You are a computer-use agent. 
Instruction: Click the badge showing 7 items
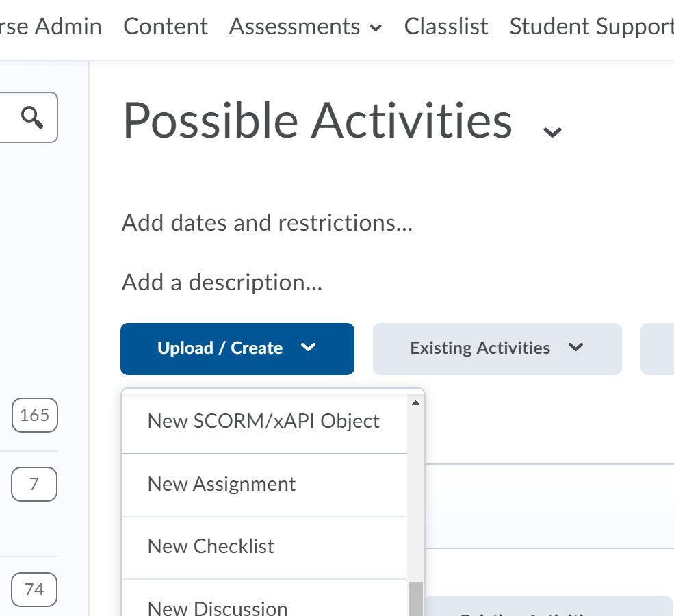coord(34,484)
